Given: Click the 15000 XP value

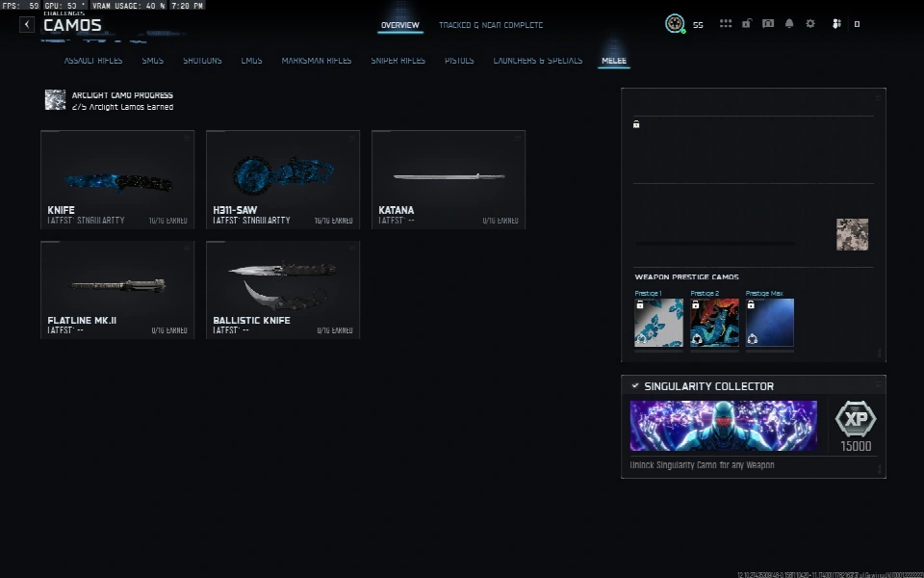Looking at the screenshot, I should [856, 446].
